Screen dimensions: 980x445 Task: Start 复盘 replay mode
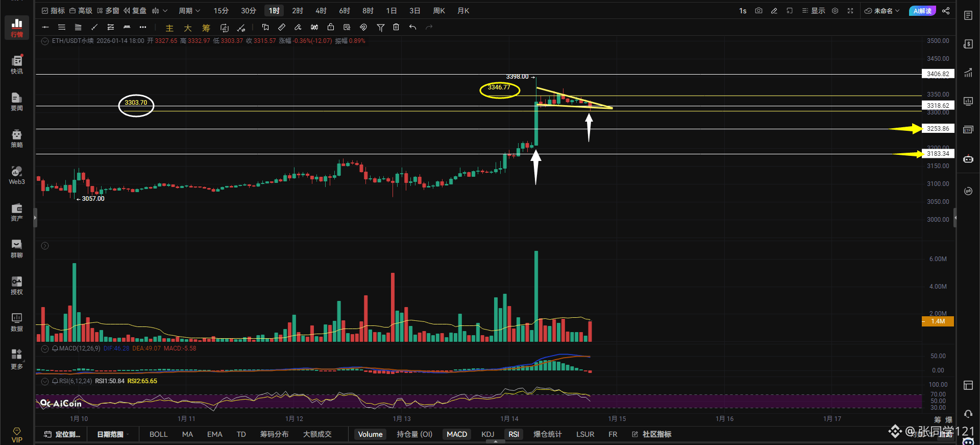pos(135,11)
